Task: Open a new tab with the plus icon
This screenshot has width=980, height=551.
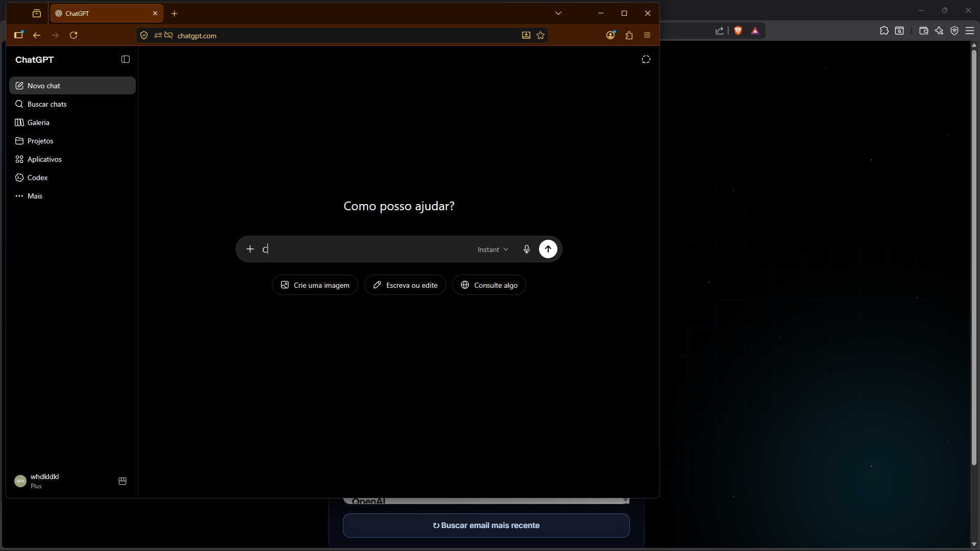Action: (175, 14)
